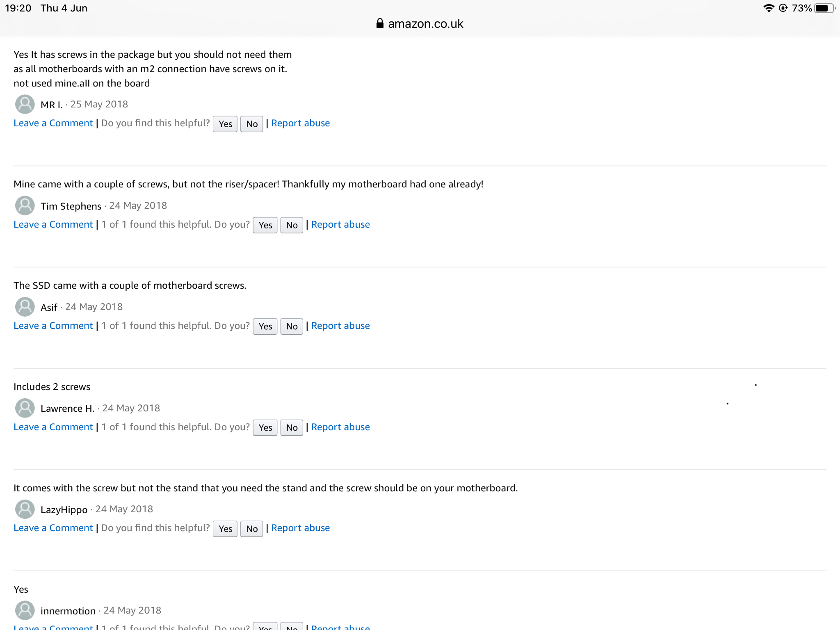
Task: Vote Yes on LazyHippo's answer
Action: pos(225,529)
